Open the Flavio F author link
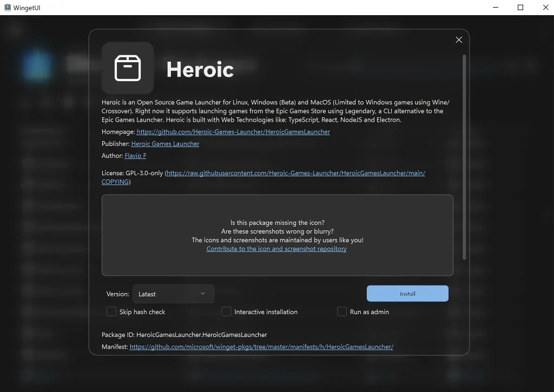This screenshot has height=392, width=554. coord(135,156)
